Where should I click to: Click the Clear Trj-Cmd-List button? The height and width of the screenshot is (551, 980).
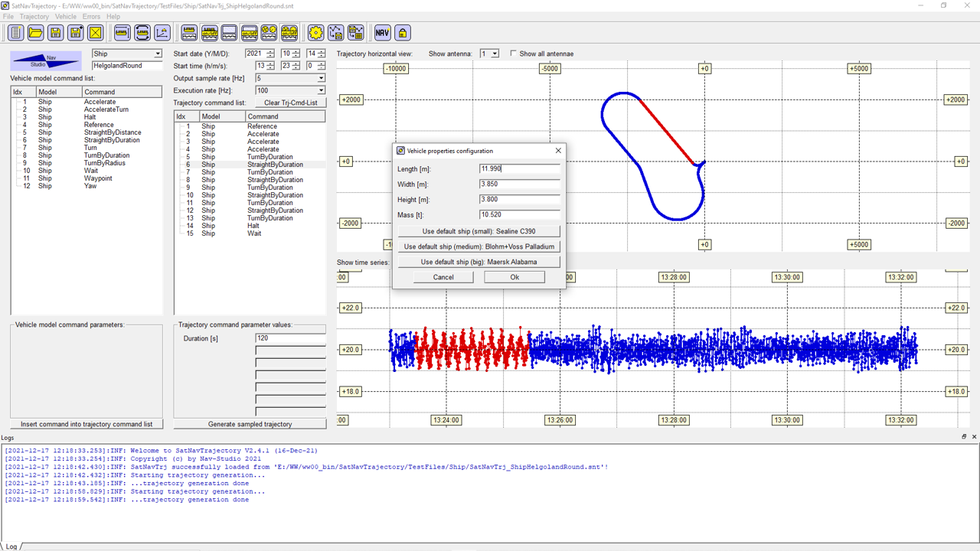pos(290,103)
